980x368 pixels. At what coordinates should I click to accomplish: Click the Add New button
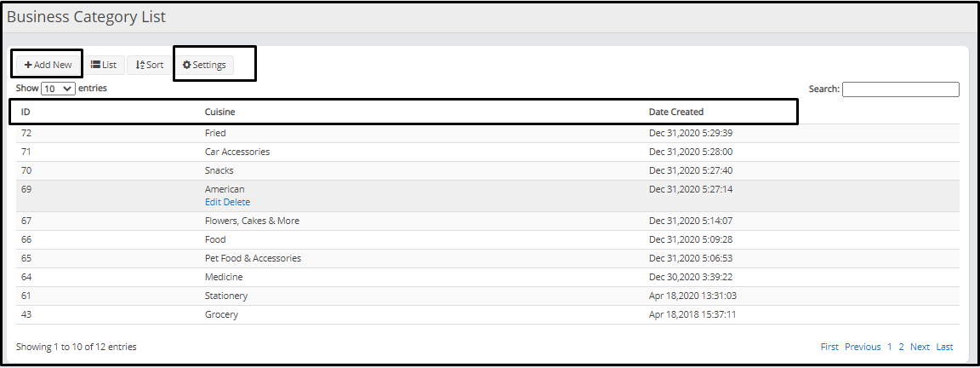click(x=48, y=65)
